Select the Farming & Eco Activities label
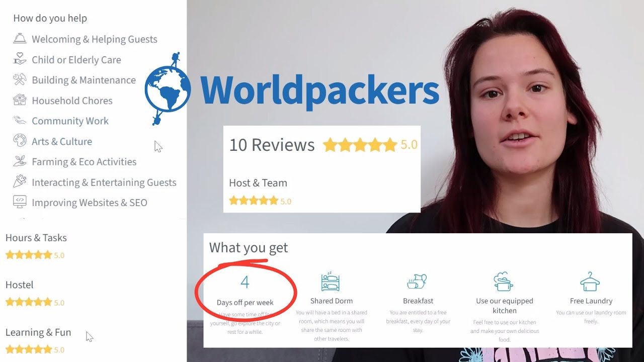The height and width of the screenshot is (362, 644). point(84,161)
